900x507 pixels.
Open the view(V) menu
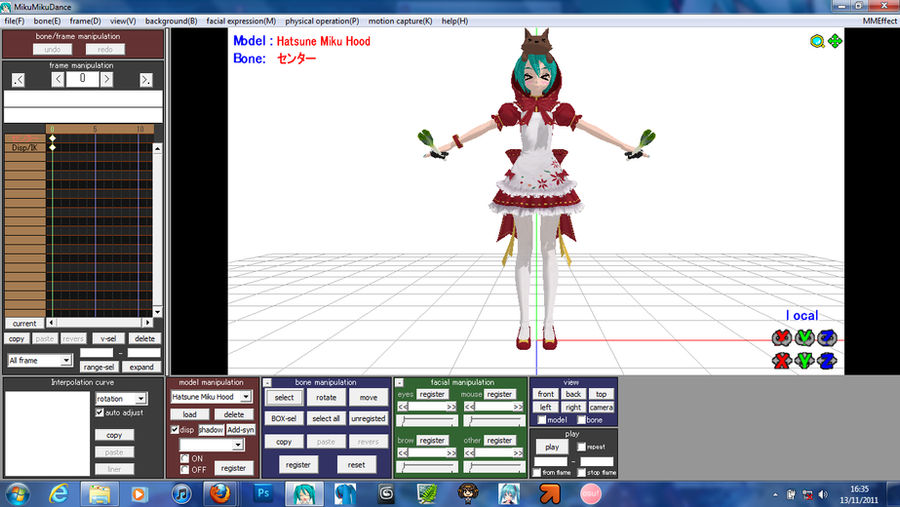point(123,21)
